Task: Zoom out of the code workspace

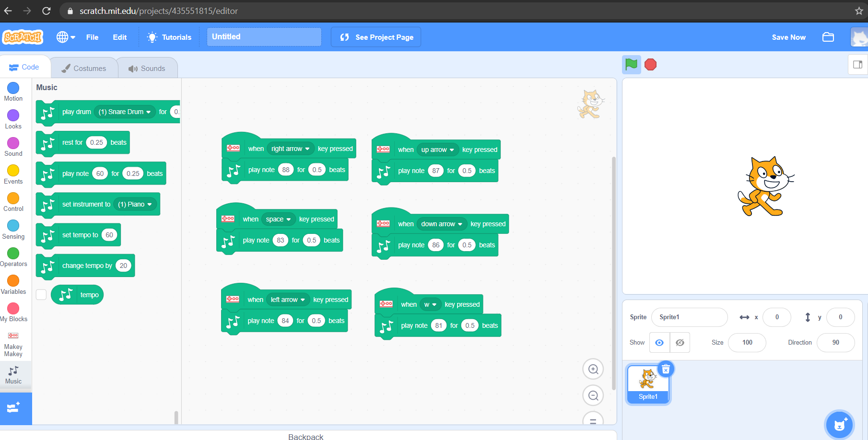Action: click(x=593, y=395)
